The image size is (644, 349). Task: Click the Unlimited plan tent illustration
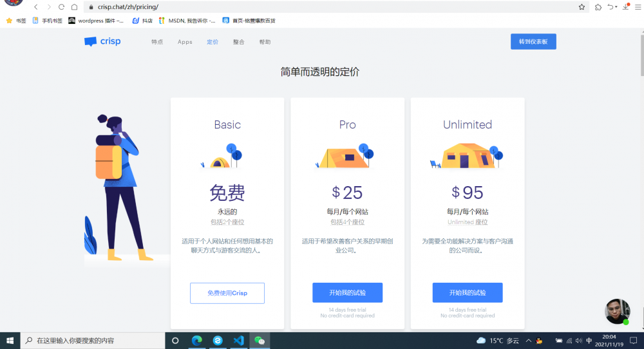466,156
